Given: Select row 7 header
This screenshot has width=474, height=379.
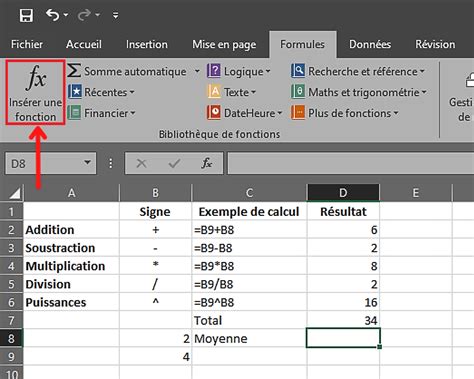Looking at the screenshot, I should (x=11, y=320).
